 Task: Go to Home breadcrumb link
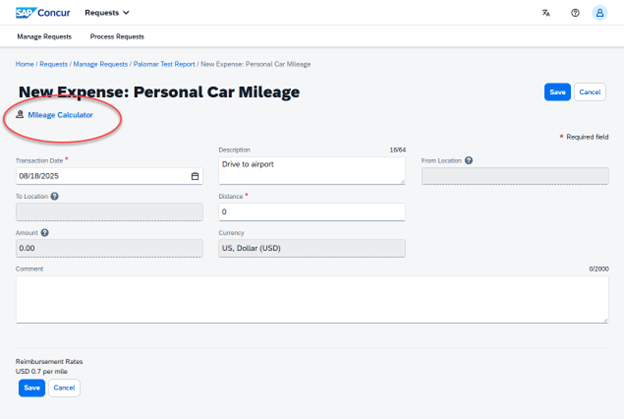[x=25, y=64]
